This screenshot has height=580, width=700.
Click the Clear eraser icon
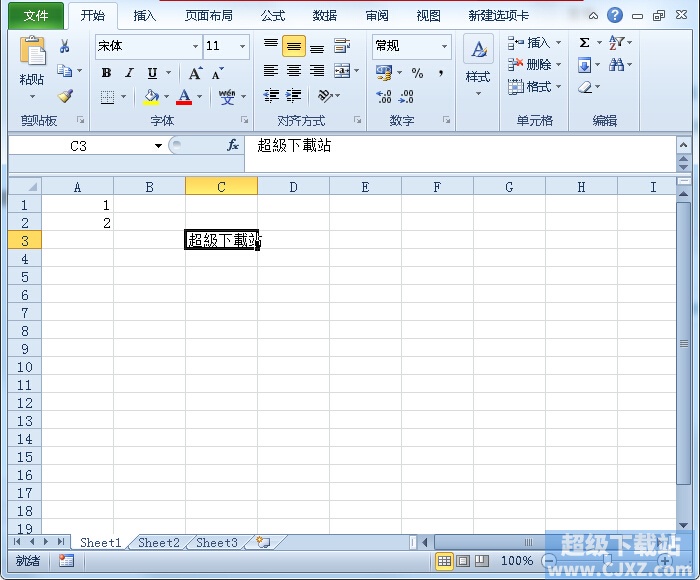585,87
